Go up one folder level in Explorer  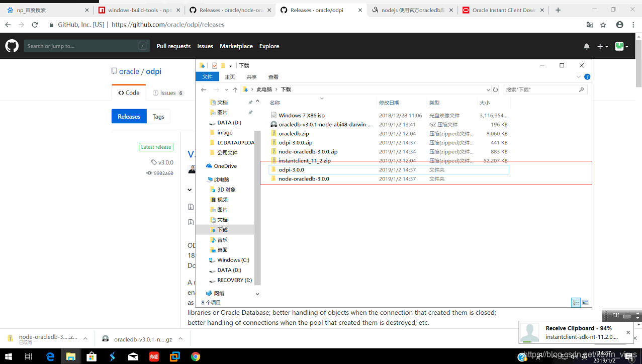(x=235, y=89)
